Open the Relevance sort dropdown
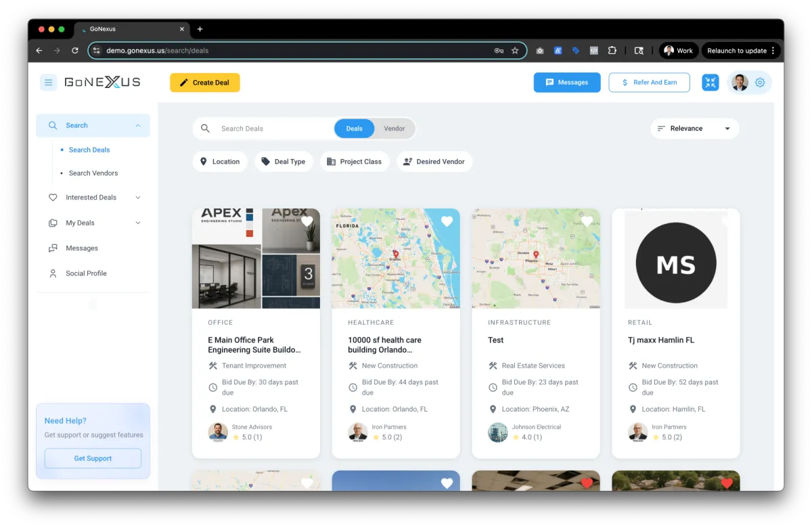 (695, 129)
